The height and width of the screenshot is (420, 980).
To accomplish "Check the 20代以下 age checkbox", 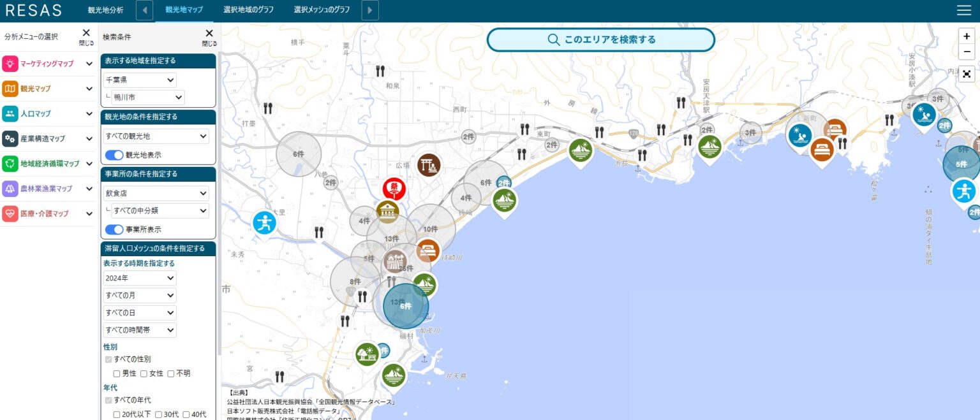I will click(x=117, y=415).
